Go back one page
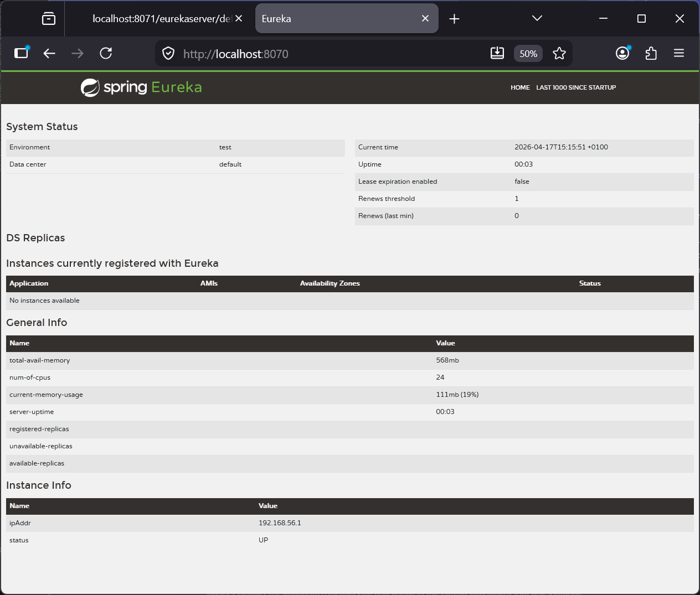Image resolution: width=700 pixels, height=595 pixels. (x=49, y=53)
